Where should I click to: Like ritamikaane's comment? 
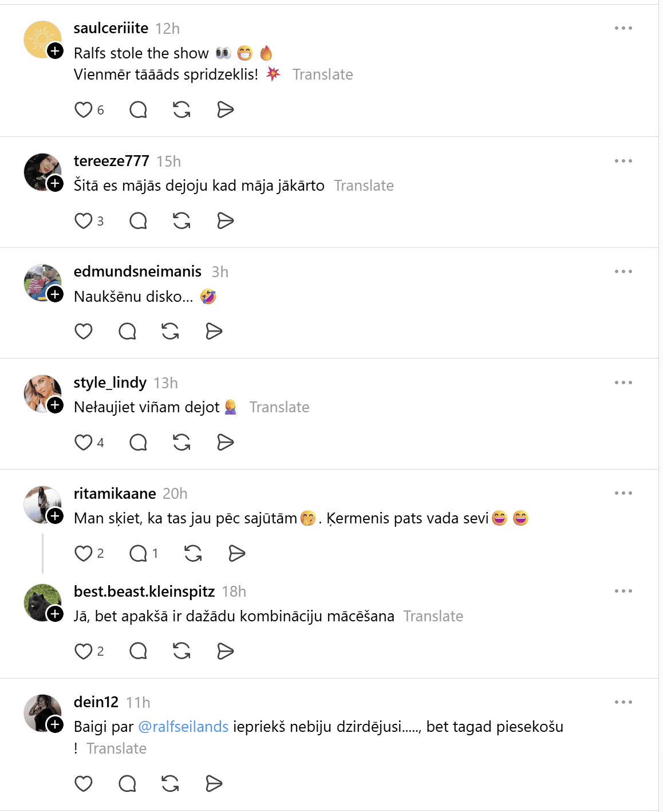(84, 553)
